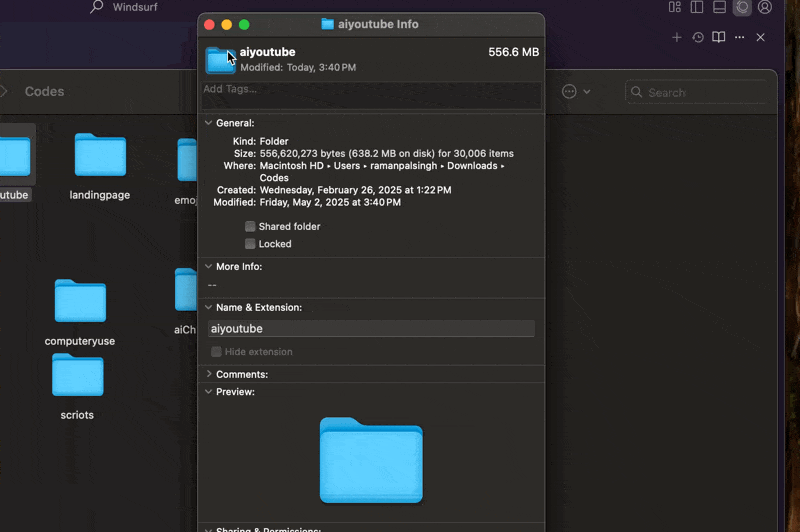
Task: Expand the Comments section
Action: 209,374
